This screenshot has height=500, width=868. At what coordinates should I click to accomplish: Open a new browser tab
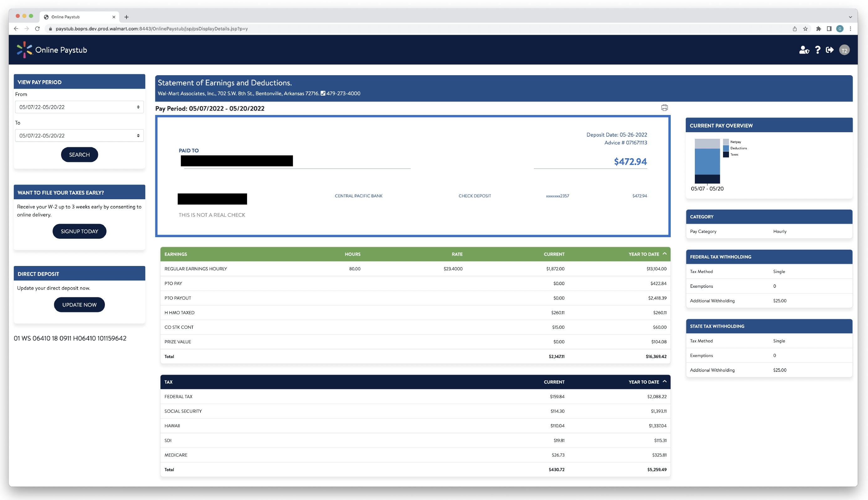[126, 17]
